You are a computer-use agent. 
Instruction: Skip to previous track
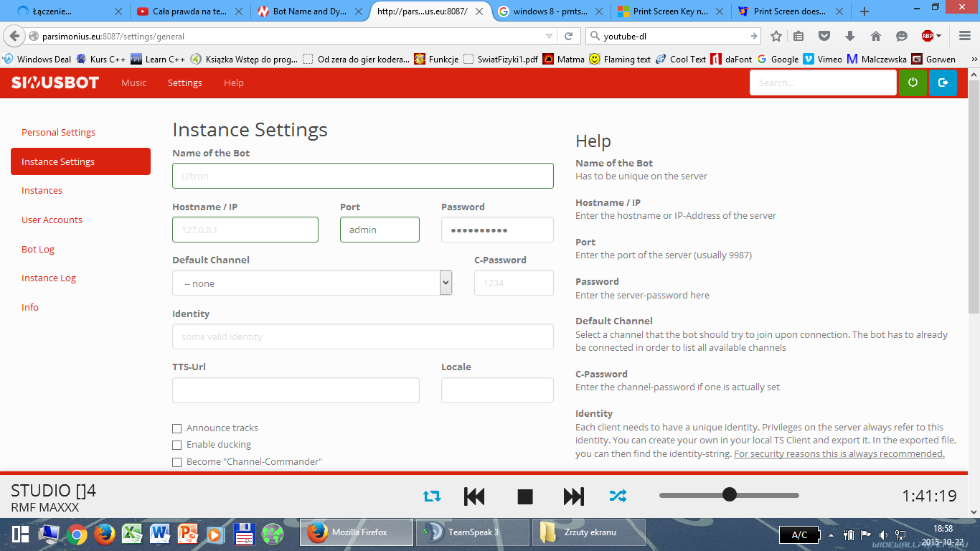click(474, 496)
